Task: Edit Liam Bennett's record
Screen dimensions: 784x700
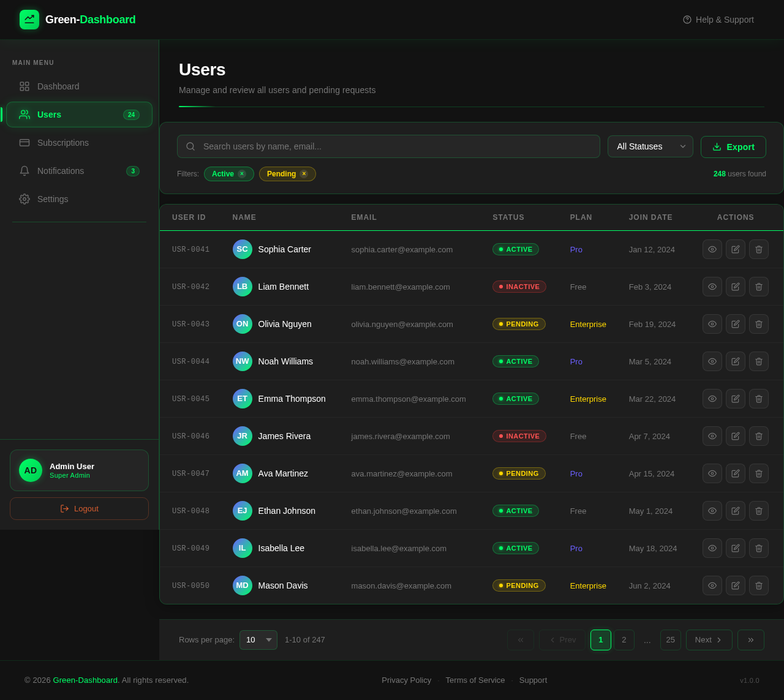Action: [736, 287]
